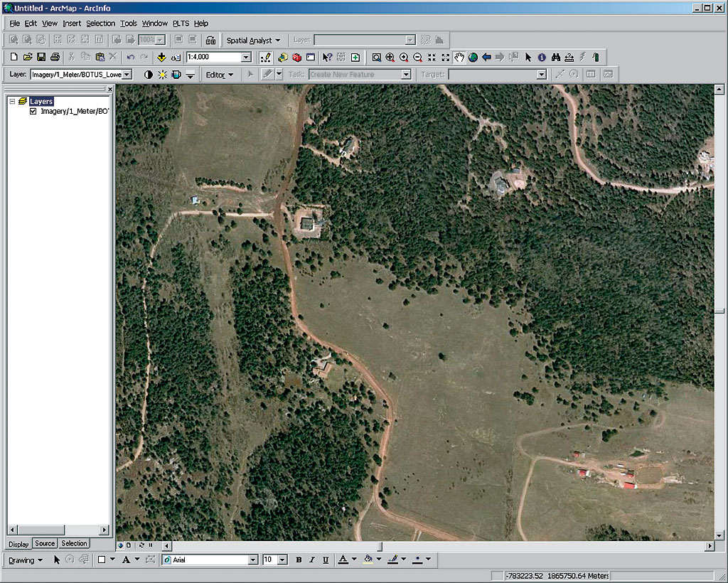The width and height of the screenshot is (728, 583).
Task: Open the map scale 1:4,000 dropdown
Action: [x=246, y=57]
